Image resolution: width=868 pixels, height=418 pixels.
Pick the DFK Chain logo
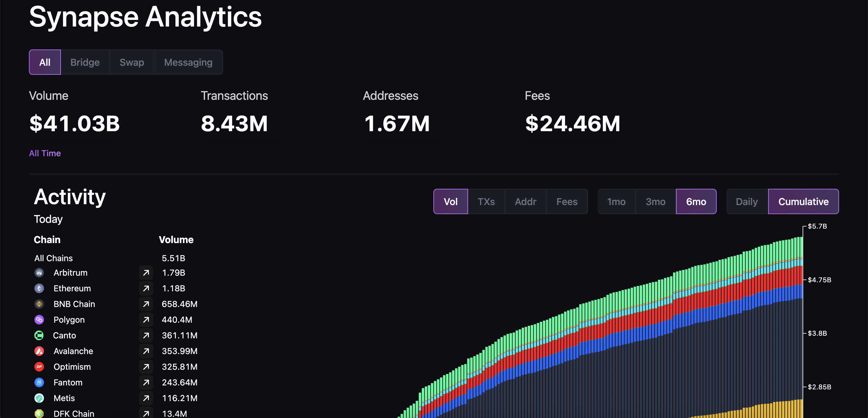[39, 413]
